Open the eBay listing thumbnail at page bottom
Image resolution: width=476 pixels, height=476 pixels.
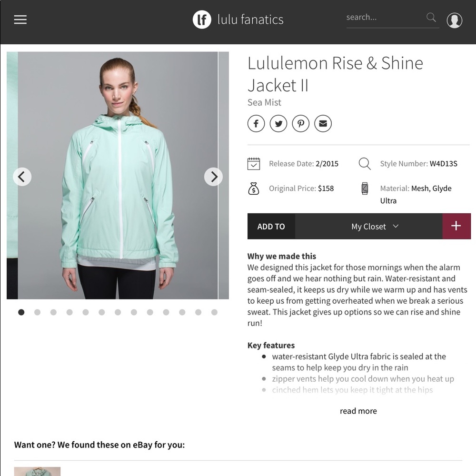tap(37, 472)
